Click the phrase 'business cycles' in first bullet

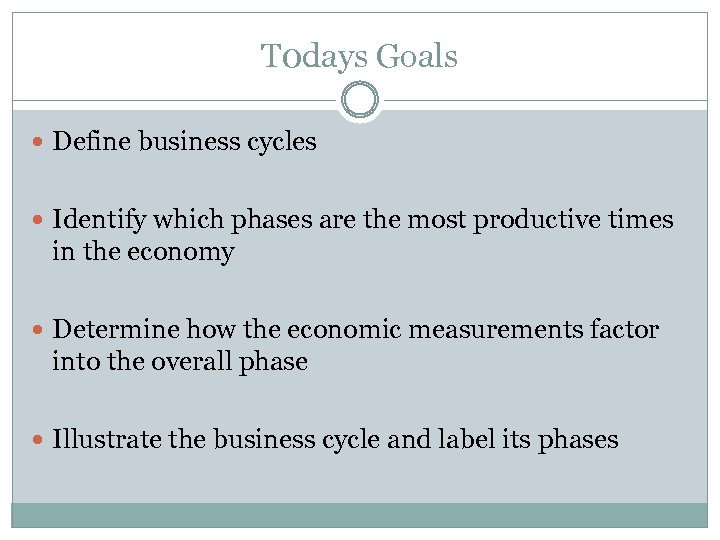click(x=227, y=143)
